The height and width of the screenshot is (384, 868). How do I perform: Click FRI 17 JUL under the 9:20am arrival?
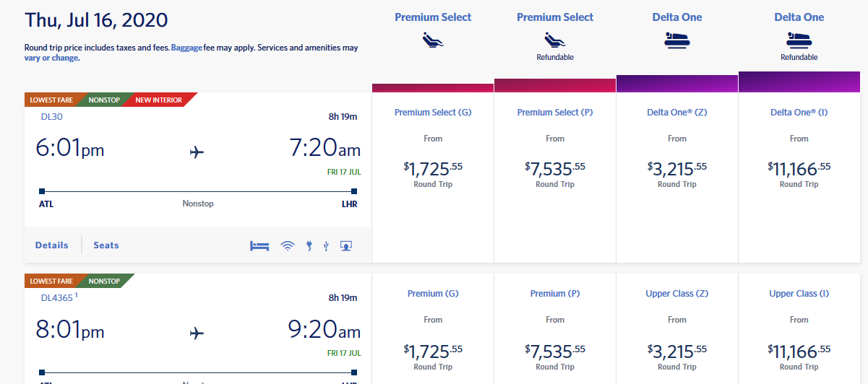[x=344, y=353]
